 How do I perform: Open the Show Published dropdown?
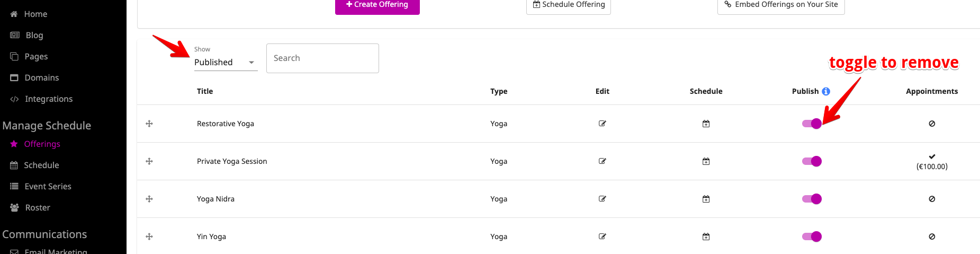(226, 62)
